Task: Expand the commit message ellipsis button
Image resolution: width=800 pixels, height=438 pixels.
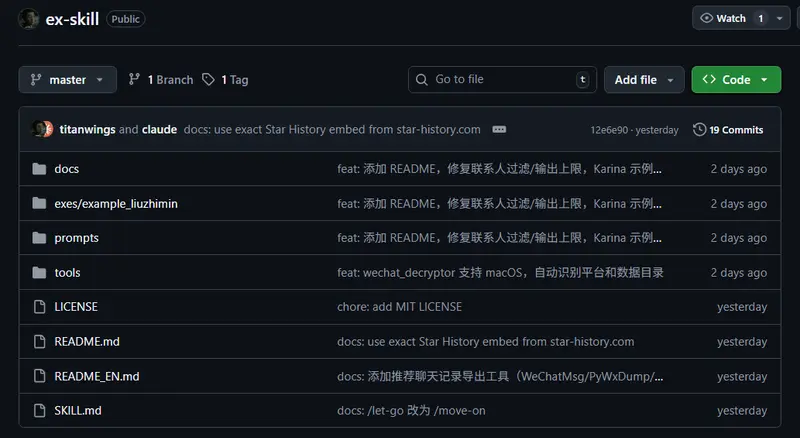Action: point(499,130)
